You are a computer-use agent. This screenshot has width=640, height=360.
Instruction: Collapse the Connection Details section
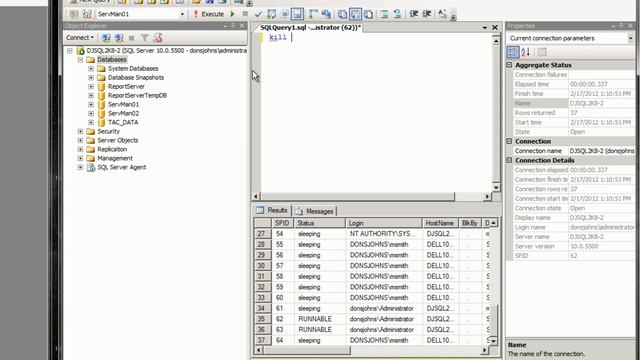(x=509, y=160)
